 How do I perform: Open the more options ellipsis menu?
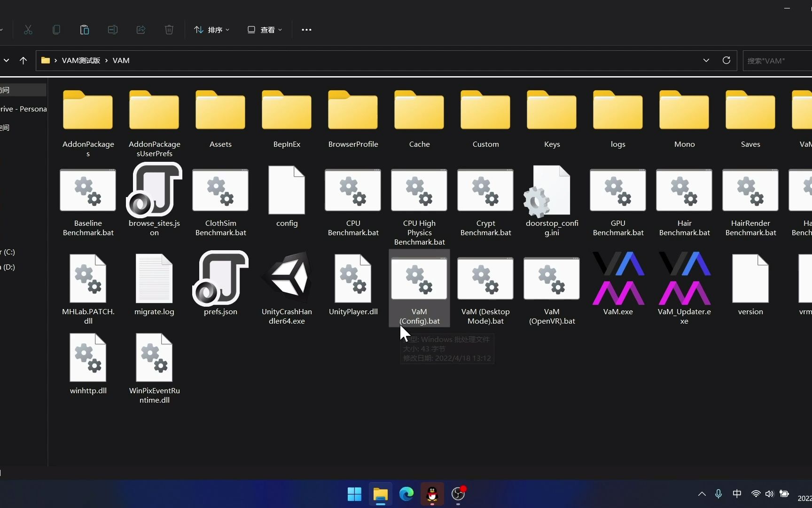click(306, 30)
